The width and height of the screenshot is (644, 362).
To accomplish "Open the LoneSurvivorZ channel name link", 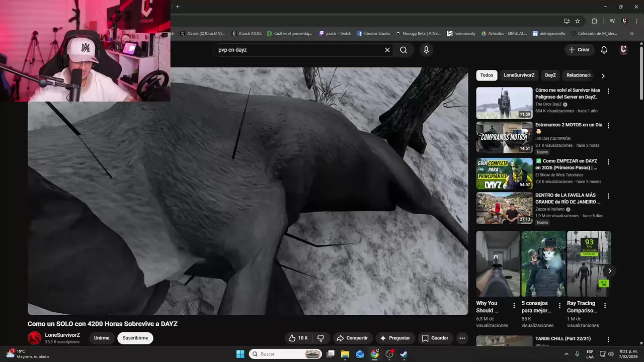I will pyautogui.click(x=62, y=335).
